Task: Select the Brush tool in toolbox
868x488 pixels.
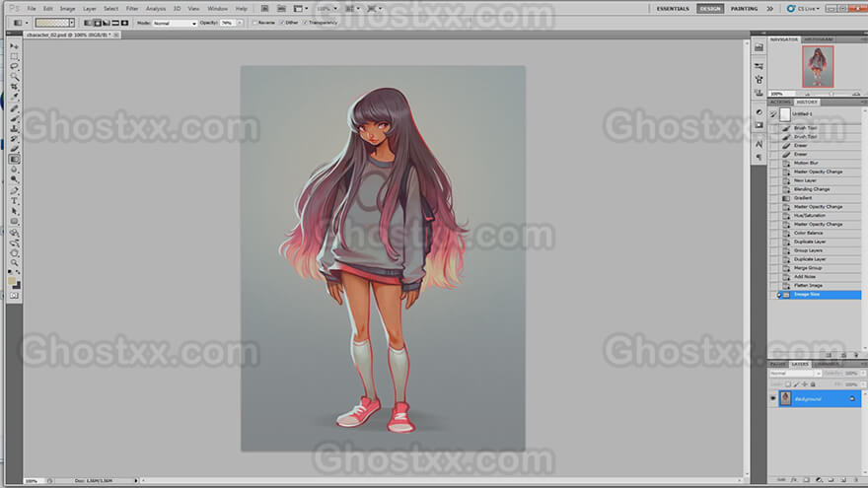Action: [14, 118]
